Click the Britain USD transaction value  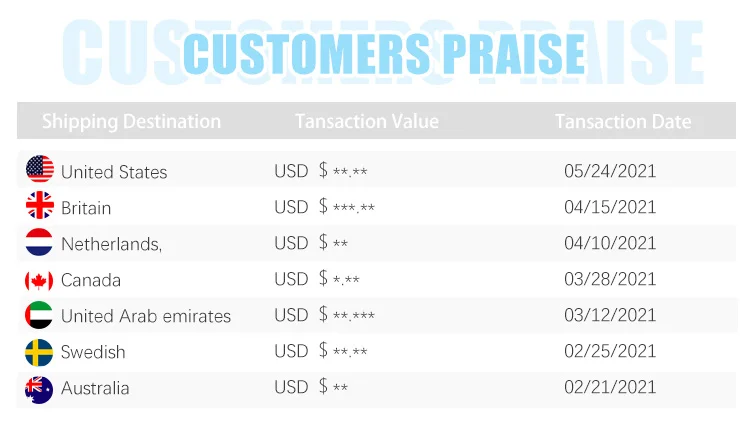coord(324,207)
